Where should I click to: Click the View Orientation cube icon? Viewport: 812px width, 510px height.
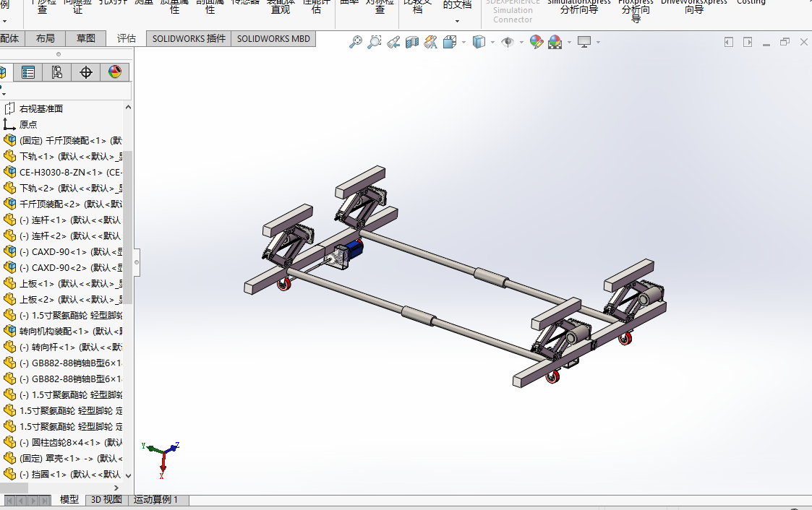pyautogui.click(x=450, y=42)
